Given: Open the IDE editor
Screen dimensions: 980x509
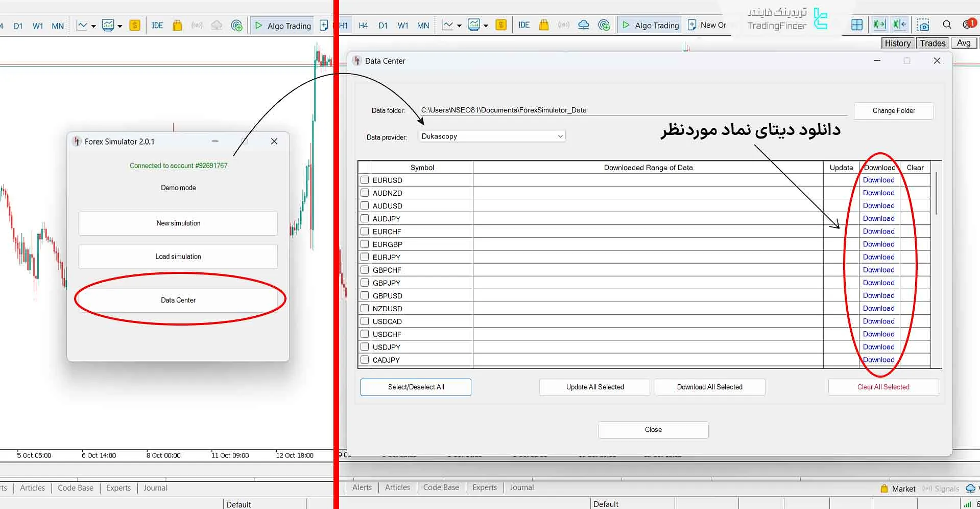Looking at the screenshot, I should coord(524,25).
